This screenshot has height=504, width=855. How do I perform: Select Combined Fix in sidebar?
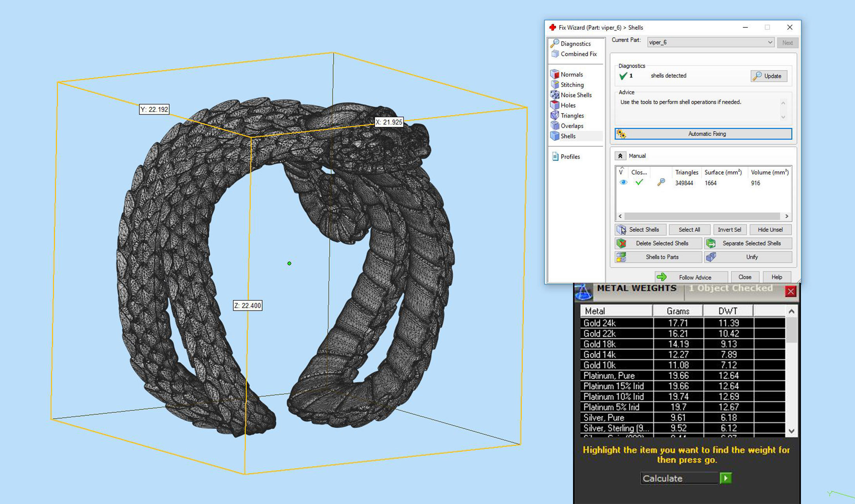tap(574, 54)
